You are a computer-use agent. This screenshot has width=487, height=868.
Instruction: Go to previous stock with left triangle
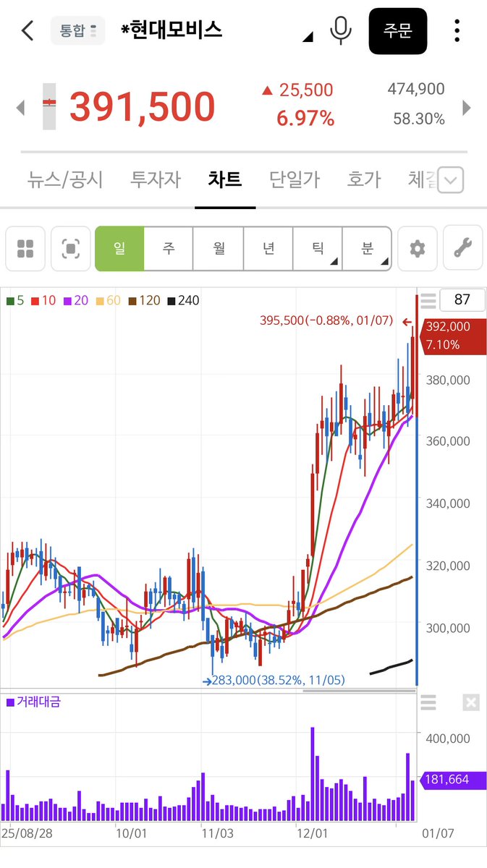pyautogui.click(x=20, y=108)
